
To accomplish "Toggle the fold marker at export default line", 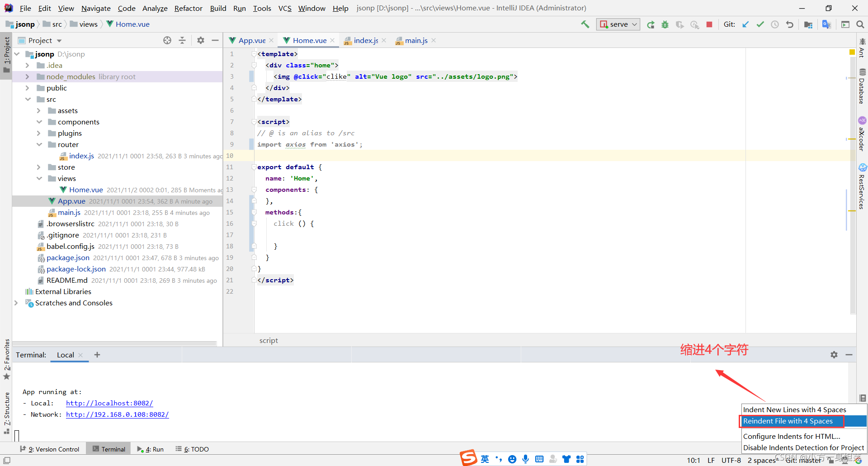I will click(254, 167).
